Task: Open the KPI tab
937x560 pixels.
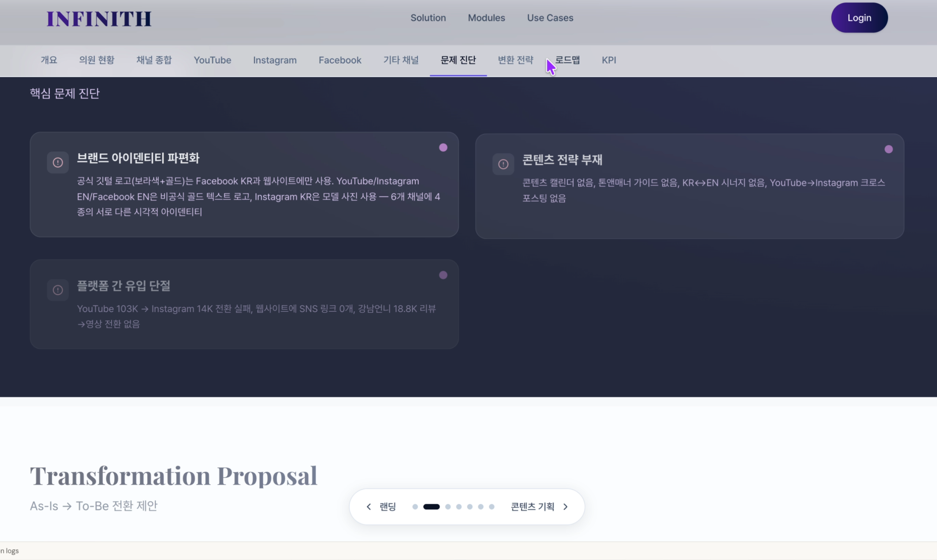Action: (609, 60)
